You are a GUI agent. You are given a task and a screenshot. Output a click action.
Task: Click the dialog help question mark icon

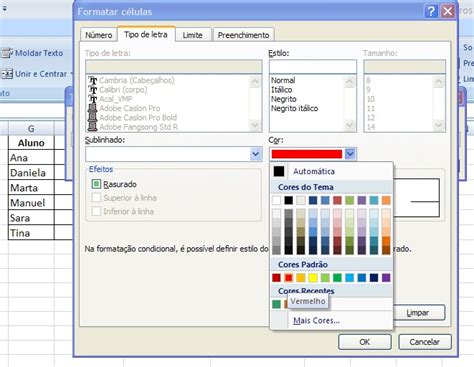[x=431, y=11]
